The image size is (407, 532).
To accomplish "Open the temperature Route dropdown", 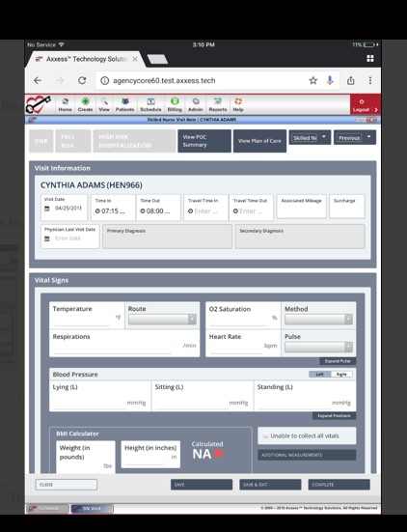I will [162, 320].
